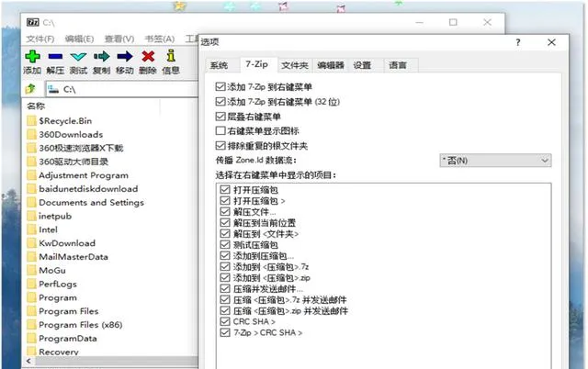Uncheck 测试压缩包 list item
The height and width of the screenshot is (369, 588).
pos(225,245)
